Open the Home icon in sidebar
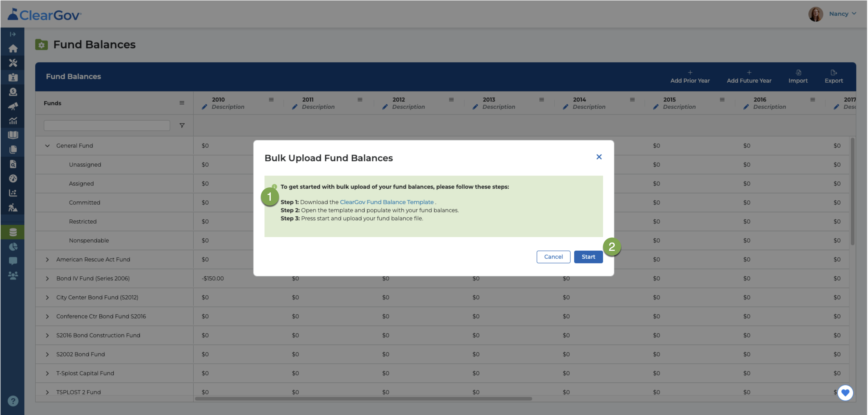This screenshot has height=415, width=868. pyautogui.click(x=13, y=49)
